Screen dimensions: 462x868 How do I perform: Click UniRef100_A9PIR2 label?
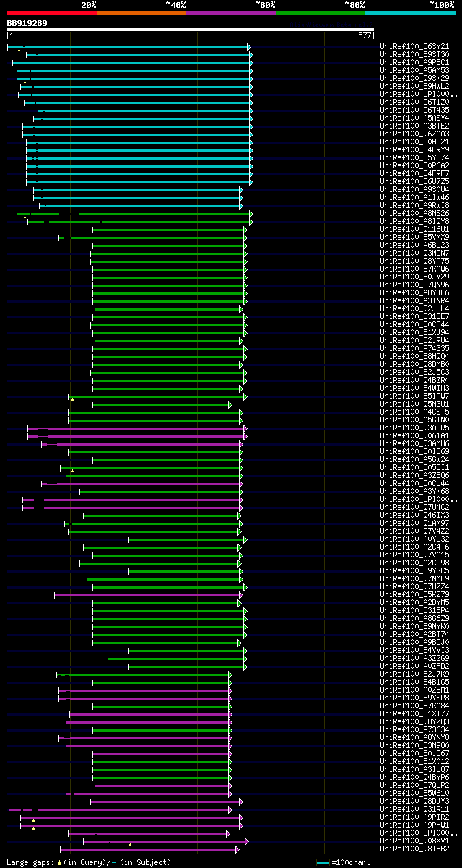416,817
